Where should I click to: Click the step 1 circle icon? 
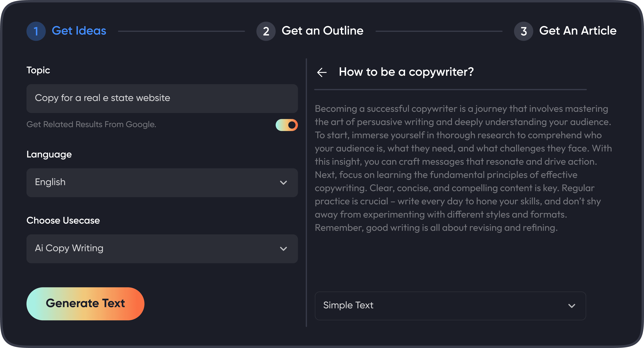point(36,31)
